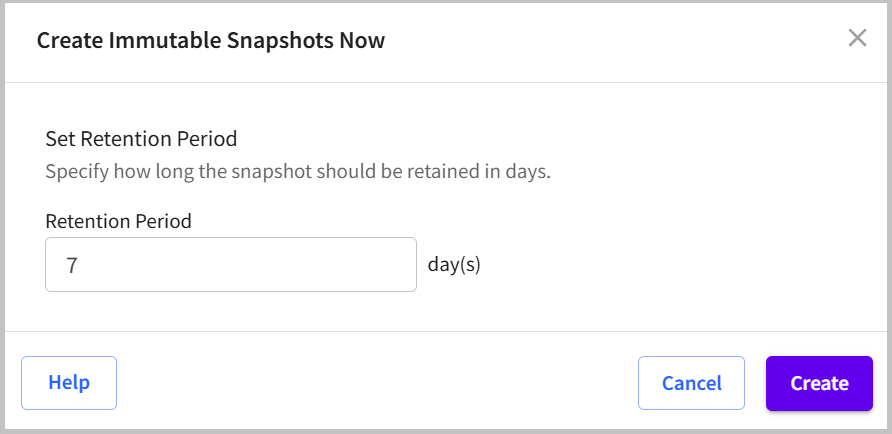Screen dimensions: 892x434
Task: Place cursor in the days text box
Action: 231,264
